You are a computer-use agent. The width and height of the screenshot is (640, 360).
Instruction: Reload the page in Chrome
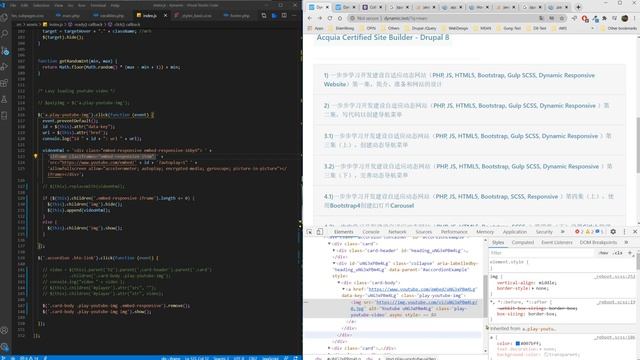click(330, 18)
